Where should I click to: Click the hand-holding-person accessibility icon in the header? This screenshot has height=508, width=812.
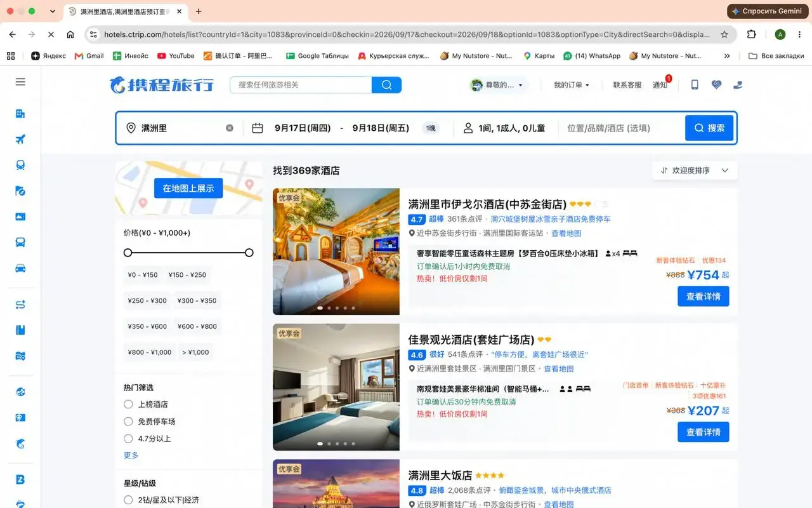pyautogui.click(x=738, y=84)
